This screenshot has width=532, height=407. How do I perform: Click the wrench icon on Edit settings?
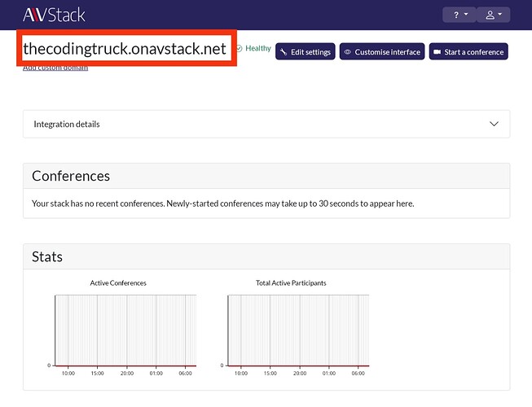click(x=284, y=52)
